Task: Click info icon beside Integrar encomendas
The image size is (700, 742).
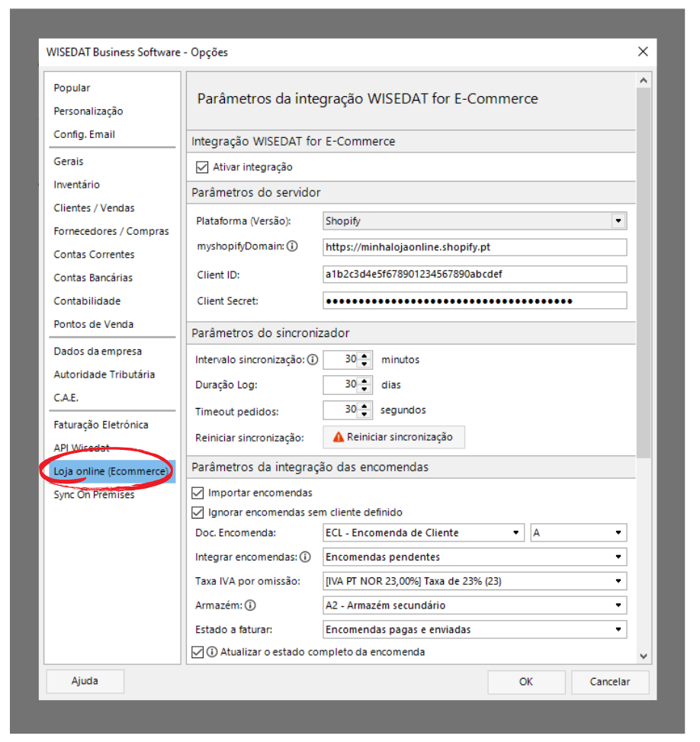Action: [306, 557]
